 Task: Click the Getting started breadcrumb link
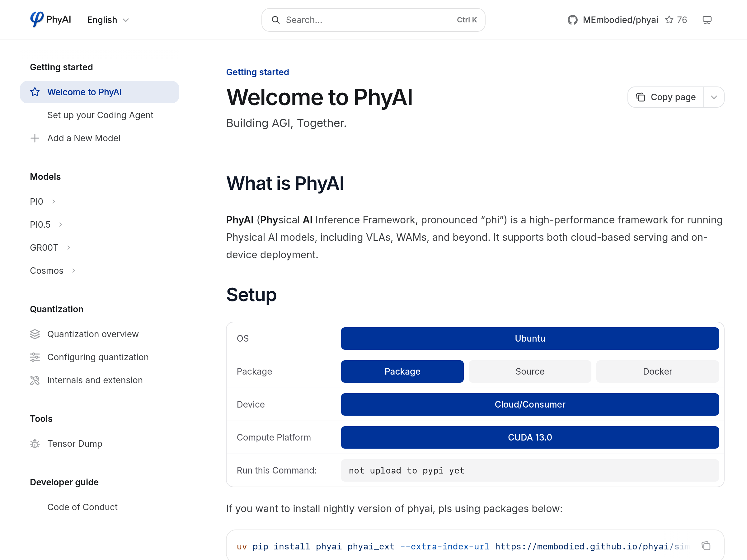tap(257, 72)
